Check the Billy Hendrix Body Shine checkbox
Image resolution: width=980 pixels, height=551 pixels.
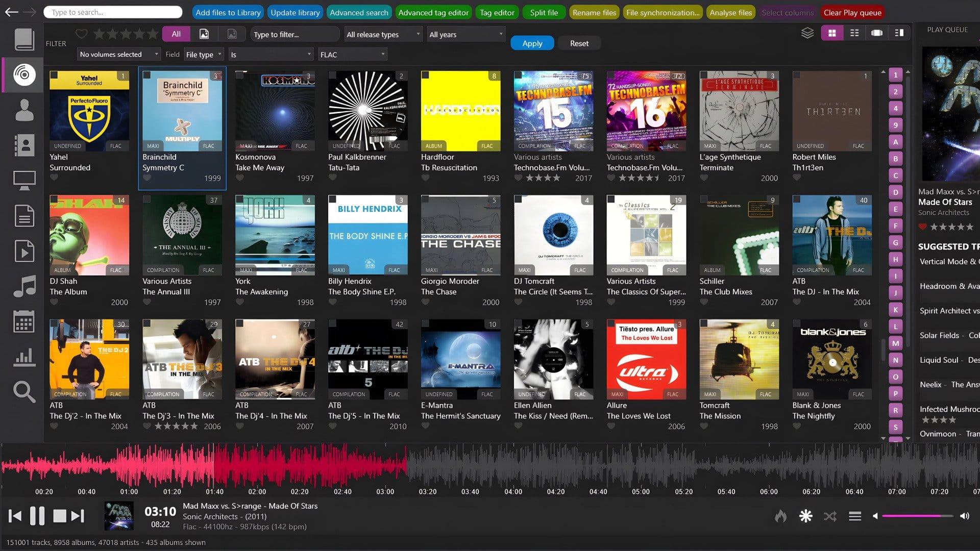332,199
